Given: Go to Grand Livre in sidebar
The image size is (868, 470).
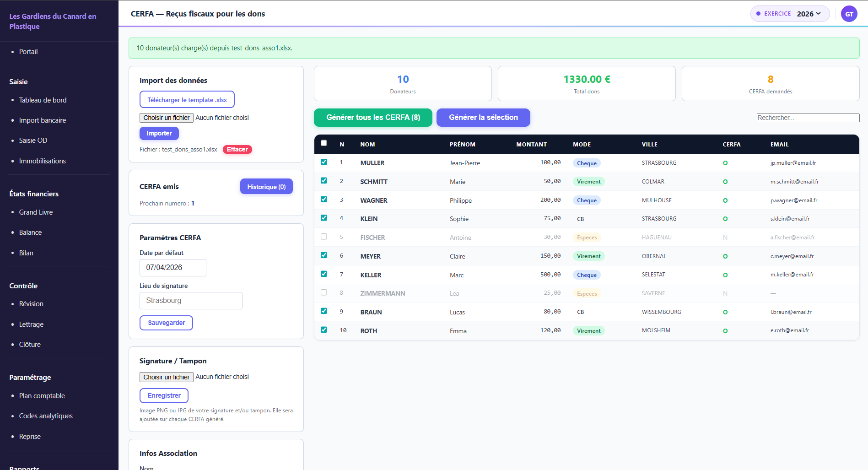Looking at the screenshot, I should point(36,212).
